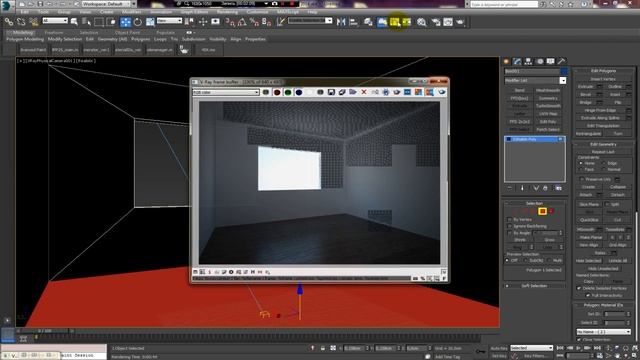Screen dimensions: 640x360
Task: Click the Box001 object name field
Action: coord(532,71)
